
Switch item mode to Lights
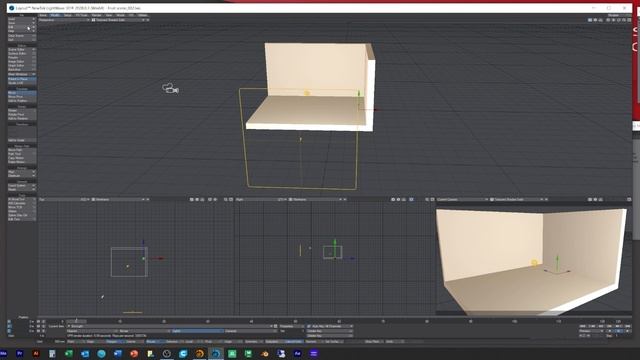coord(197,331)
